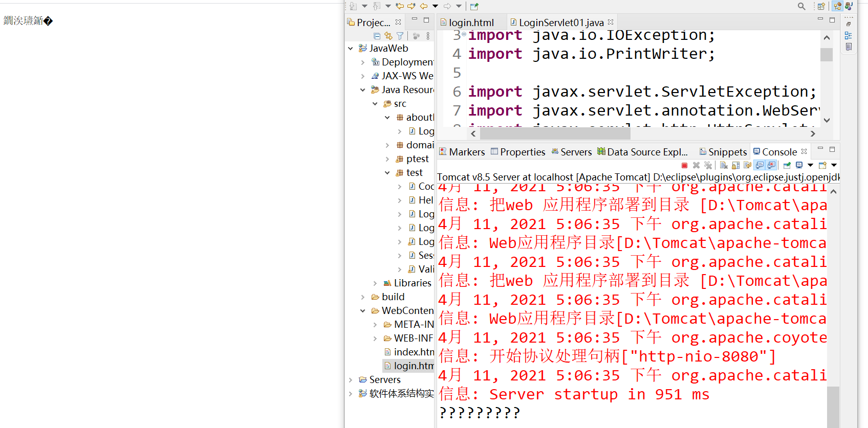The image size is (868, 428).
Task: Click the editor scroll-down arrow
Action: coord(827,120)
